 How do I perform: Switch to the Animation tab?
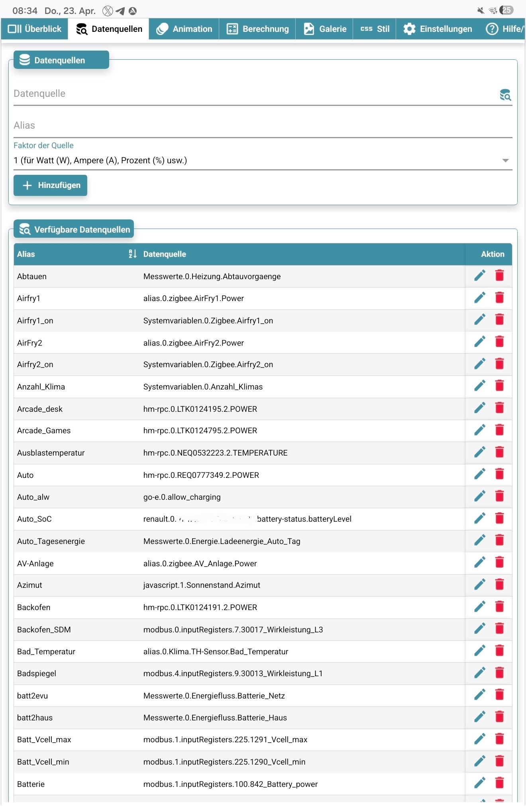(184, 29)
